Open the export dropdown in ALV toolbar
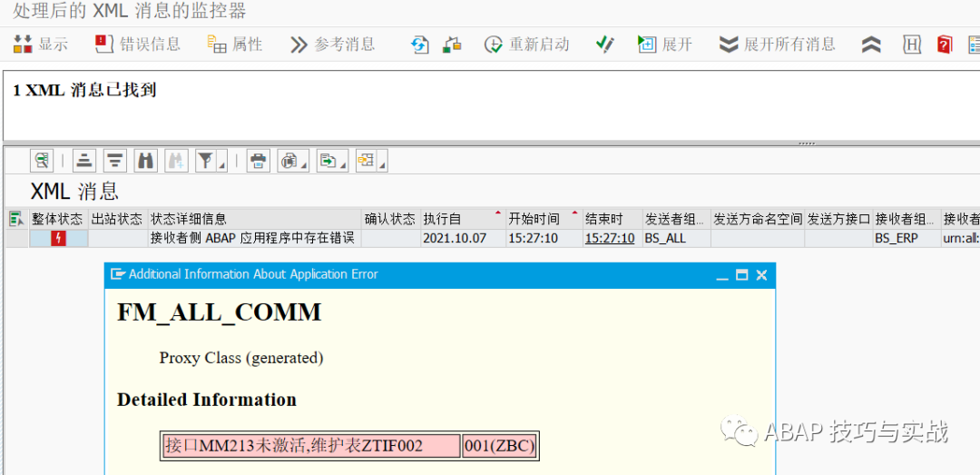Viewport: 980px width, 475px height. coord(332,161)
